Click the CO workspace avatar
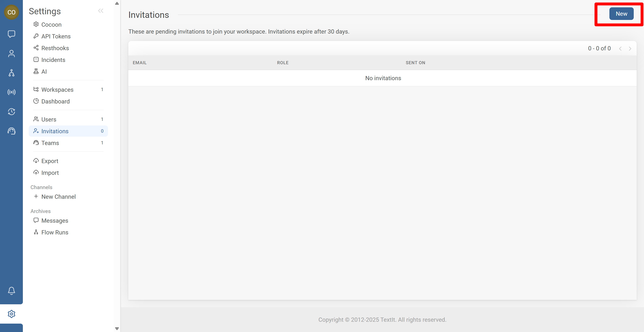Screen dimensions: 644x332 pyautogui.click(x=12, y=12)
